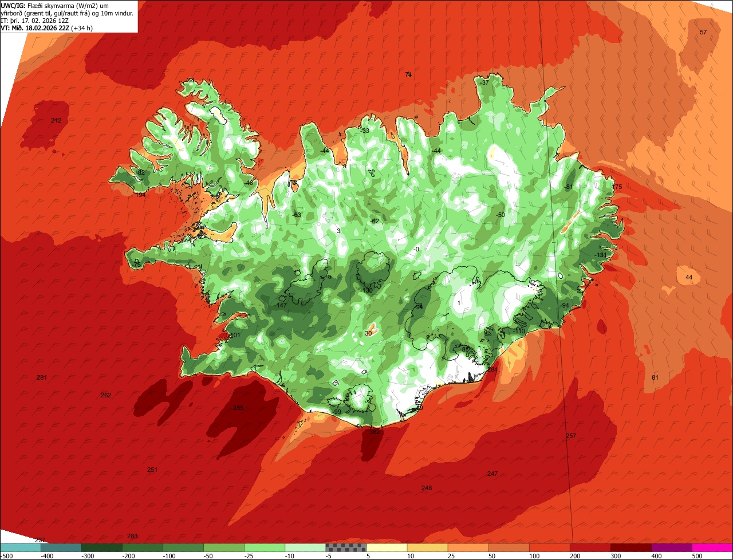Click the map value '-37' on the north coast
The width and height of the screenshot is (733, 560).
point(485,83)
